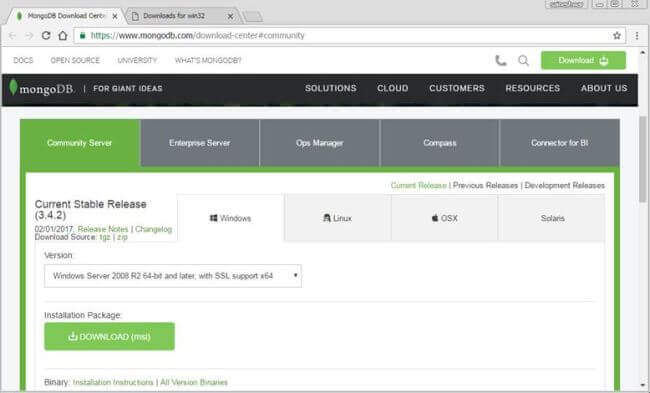Click the browser back arrow
Viewport: 650px width, 393px height.
[x=12, y=36]
